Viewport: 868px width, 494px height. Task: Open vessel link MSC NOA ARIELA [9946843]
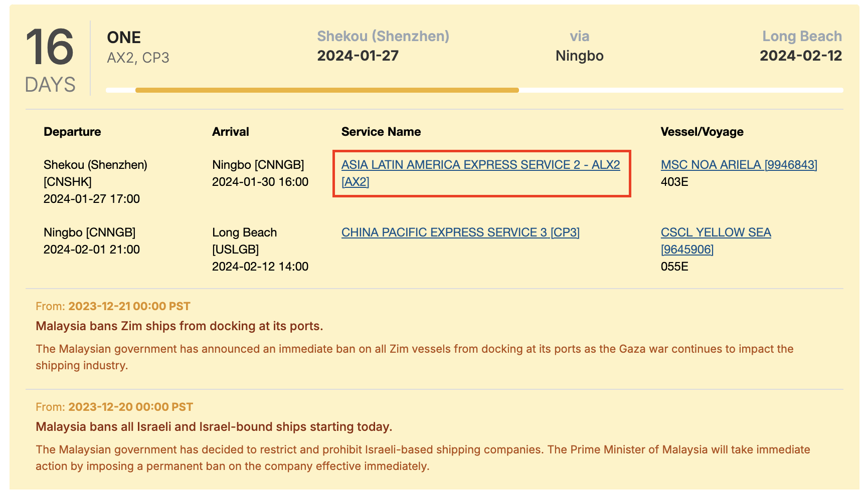pos(739,165)
